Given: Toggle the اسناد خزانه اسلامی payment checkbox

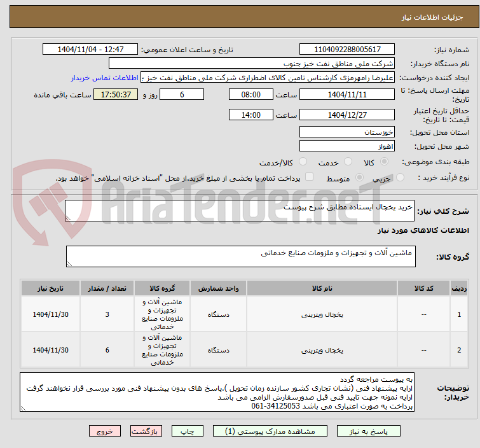Looking at the screenshot, I should [310, 177].
